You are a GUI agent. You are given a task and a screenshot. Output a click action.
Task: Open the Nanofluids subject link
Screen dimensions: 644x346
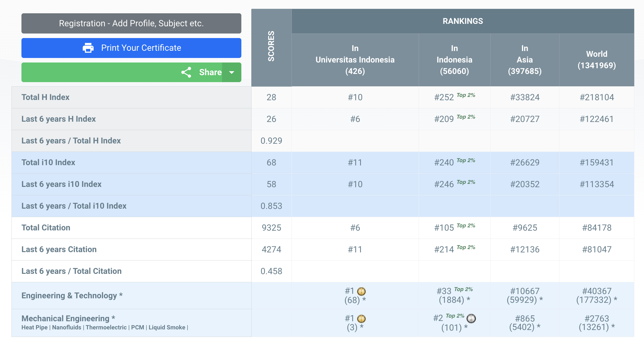coord(66,328)
